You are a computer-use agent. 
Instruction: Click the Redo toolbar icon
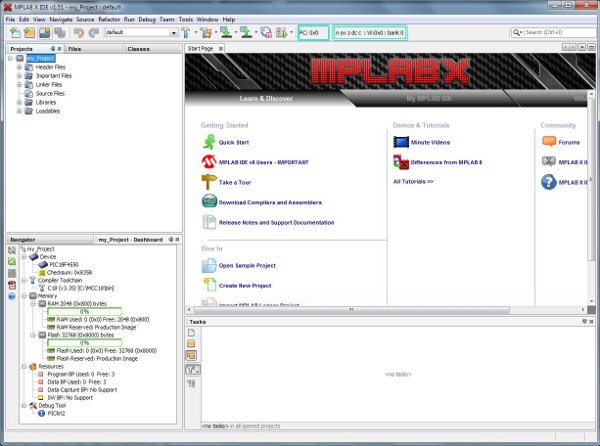coord(94,33)
